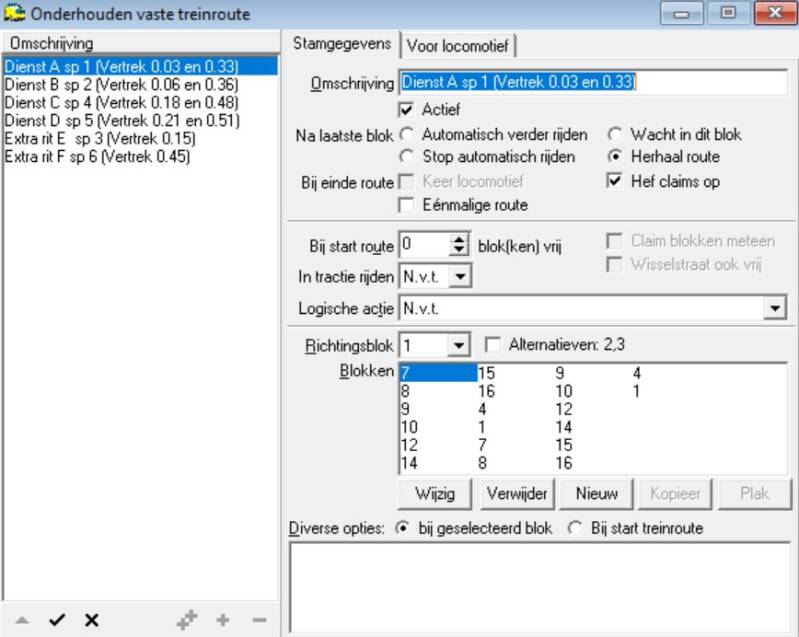Select 'Herhaal route' radio button
The height and width of the screenshot is (637, 799).
pyautogui.click(x=615, y=156)
